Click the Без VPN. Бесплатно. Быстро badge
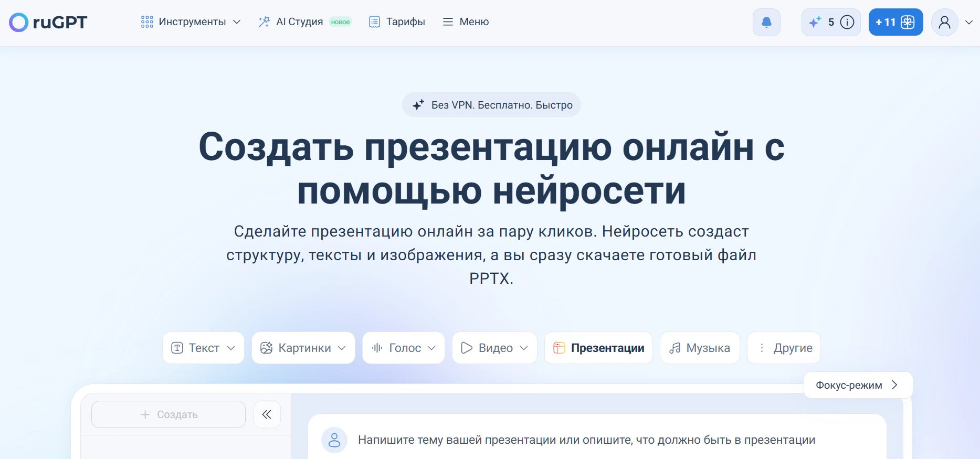The height and width of the screenshot is (459, 980). tap(491, 105)
